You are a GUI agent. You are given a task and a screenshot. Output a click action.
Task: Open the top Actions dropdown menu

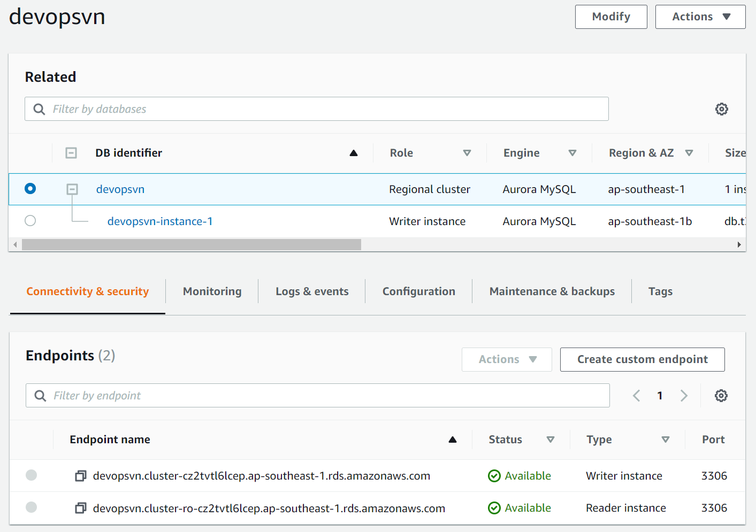700,17
